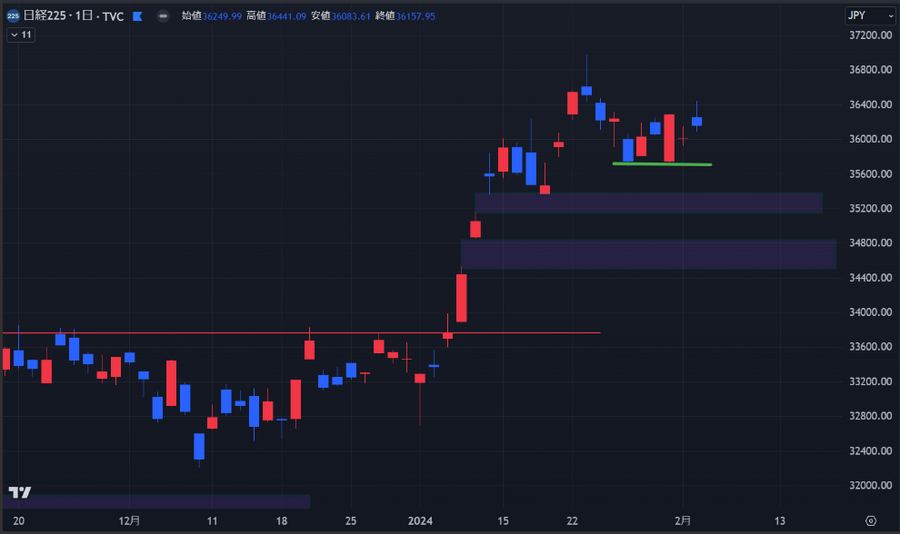
Task: Click the blue flag icon beside TVC
Action: tap(137, 17)
